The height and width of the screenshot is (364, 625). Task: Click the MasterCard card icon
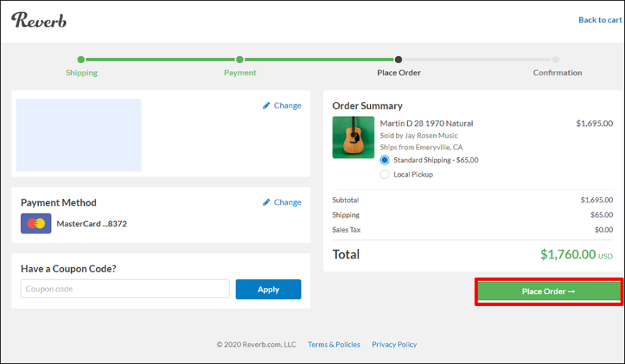coord(36,223)
